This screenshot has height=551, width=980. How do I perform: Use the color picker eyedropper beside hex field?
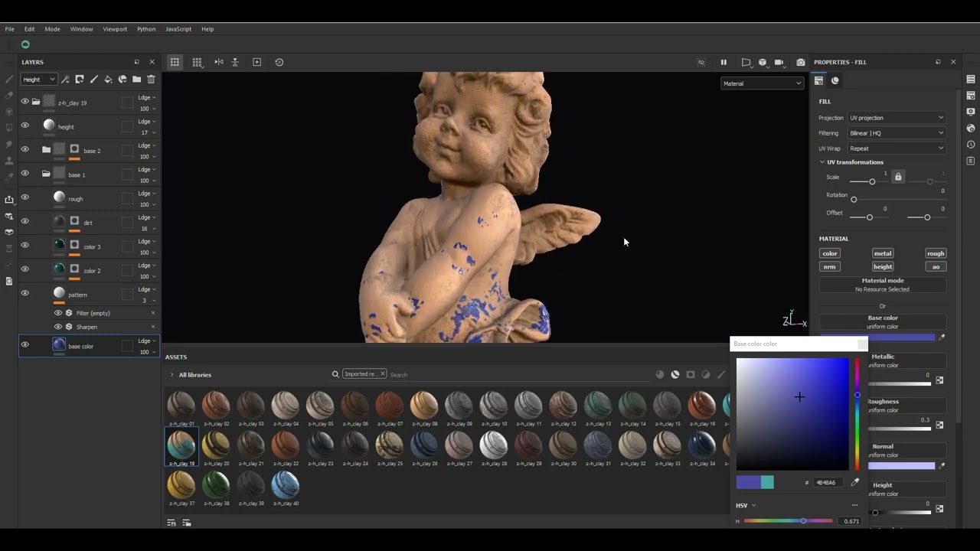855,482
